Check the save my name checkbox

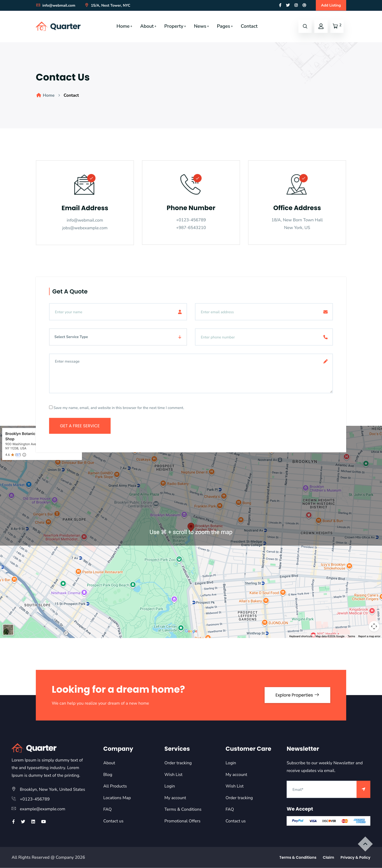(51, 407)
